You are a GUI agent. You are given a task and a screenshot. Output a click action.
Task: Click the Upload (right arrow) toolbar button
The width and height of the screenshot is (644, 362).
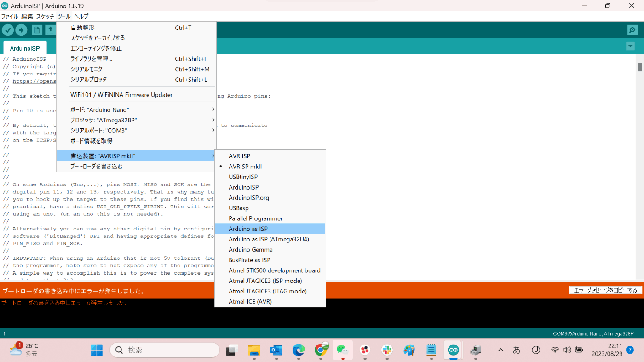[21, 30]
